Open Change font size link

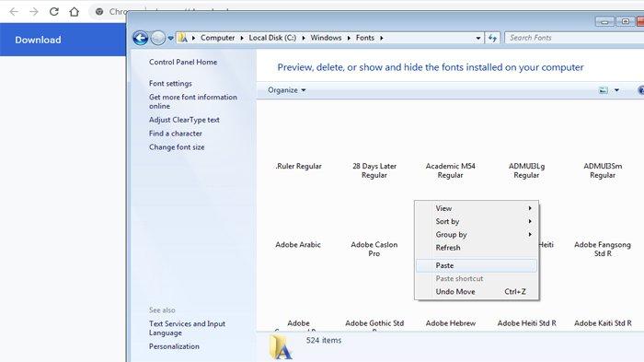[177, 146]
